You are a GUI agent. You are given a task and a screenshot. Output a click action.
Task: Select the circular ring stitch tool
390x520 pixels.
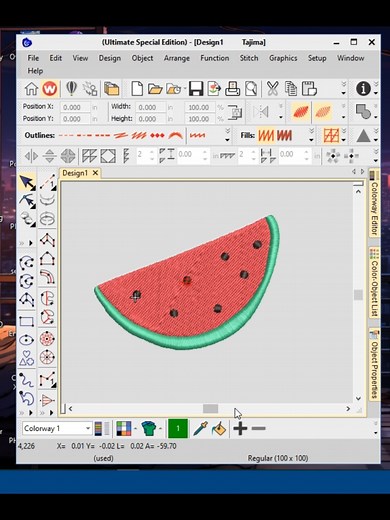[47, 339]
